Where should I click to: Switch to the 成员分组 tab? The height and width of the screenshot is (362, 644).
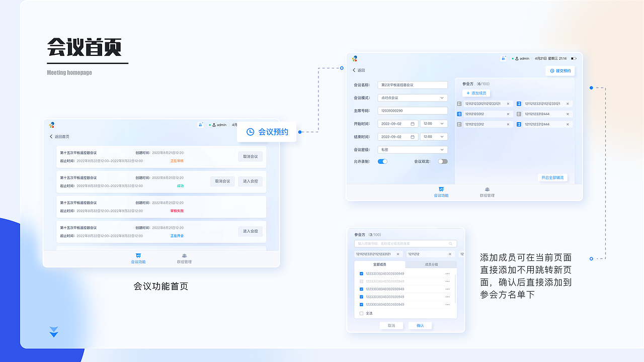431,264
